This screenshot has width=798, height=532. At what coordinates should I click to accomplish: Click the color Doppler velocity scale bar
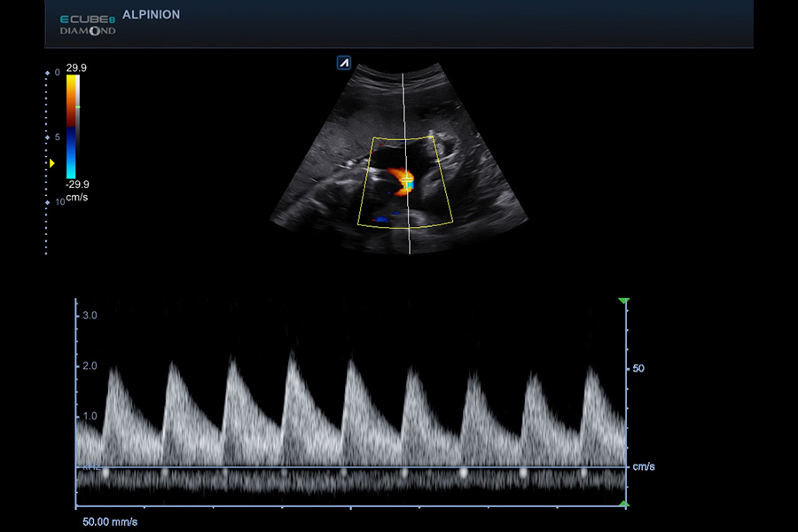pos(71,127)
